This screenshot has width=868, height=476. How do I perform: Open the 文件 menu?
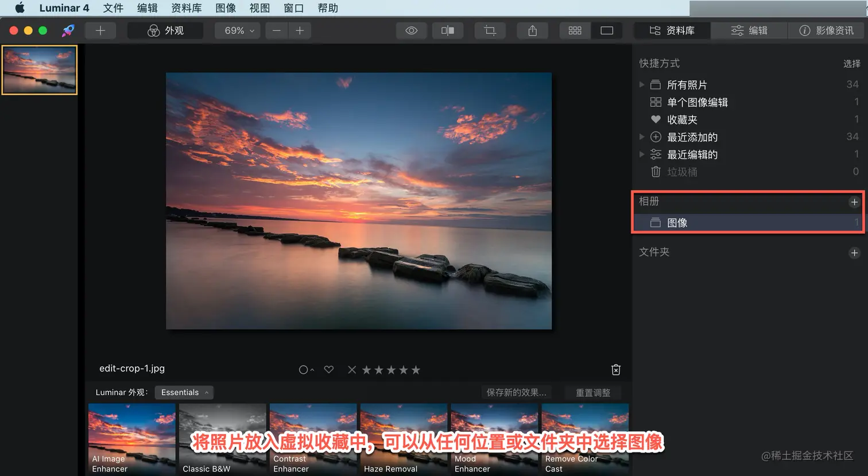click(113, 8)
